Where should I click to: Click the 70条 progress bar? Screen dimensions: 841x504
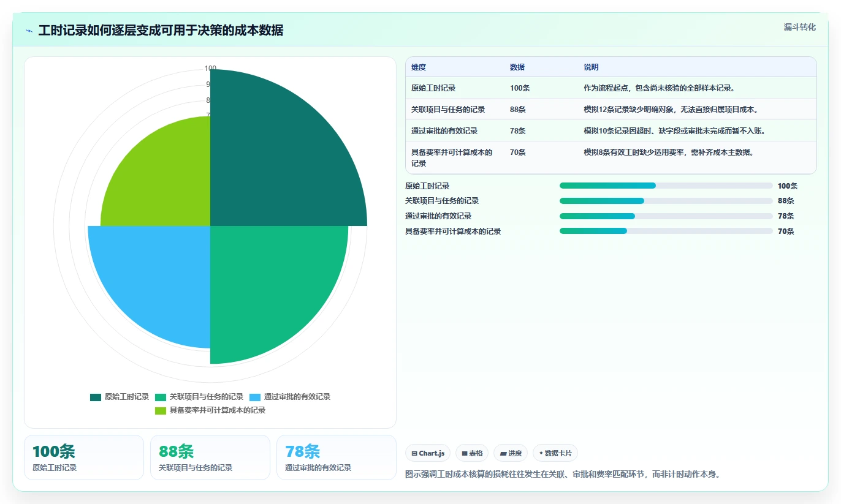666,231
